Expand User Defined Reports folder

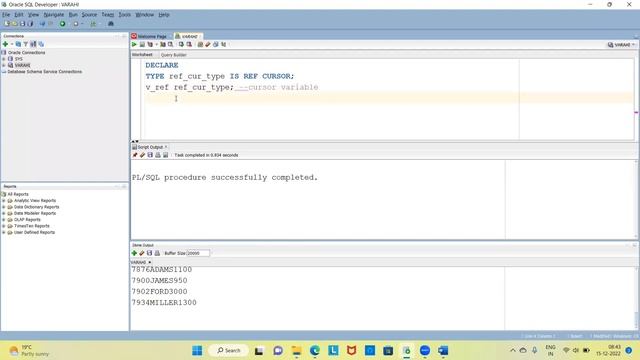pyautogui.click(x=4, y=232)
